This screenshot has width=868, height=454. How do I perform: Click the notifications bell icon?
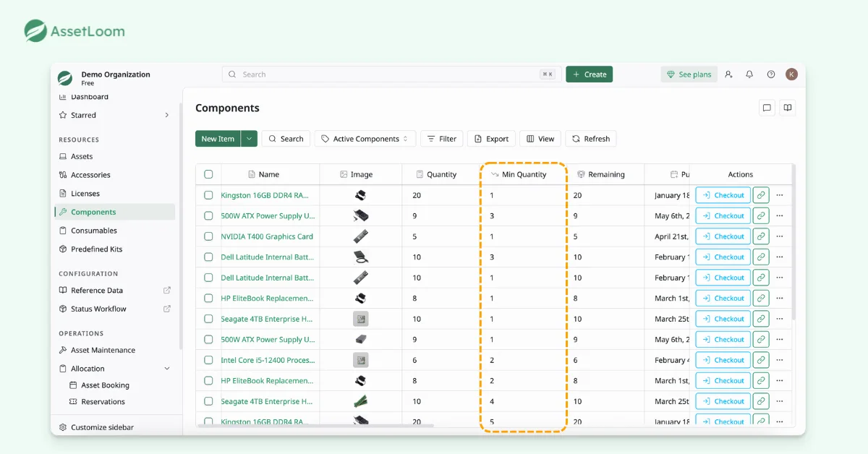click(x=749, y=74)
